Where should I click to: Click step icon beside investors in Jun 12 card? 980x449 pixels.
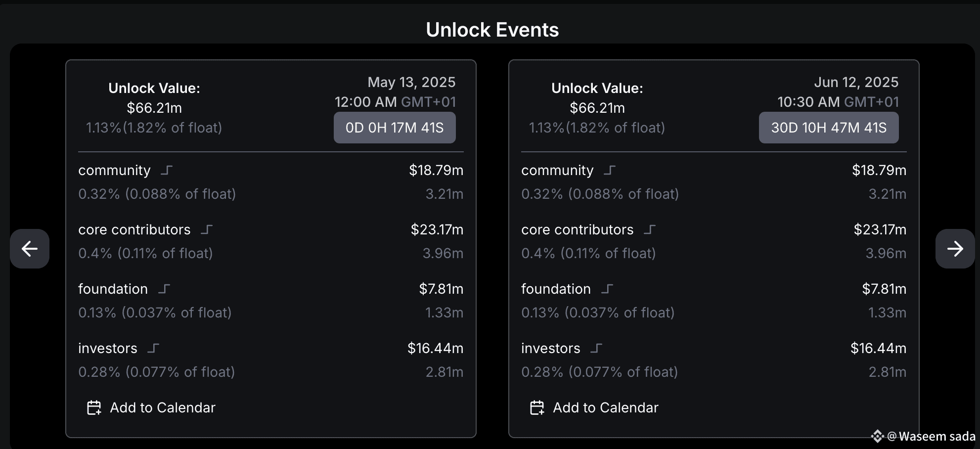click(596, 349)
